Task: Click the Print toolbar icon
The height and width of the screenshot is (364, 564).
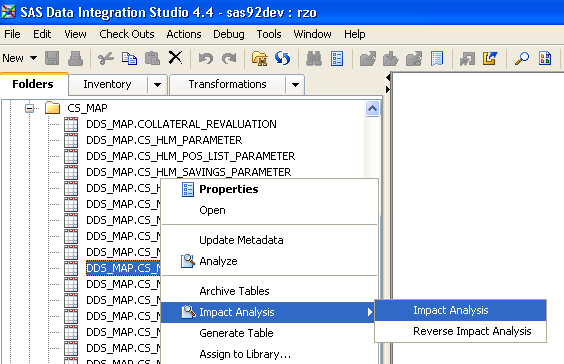Action: click(x=76, y=58)
